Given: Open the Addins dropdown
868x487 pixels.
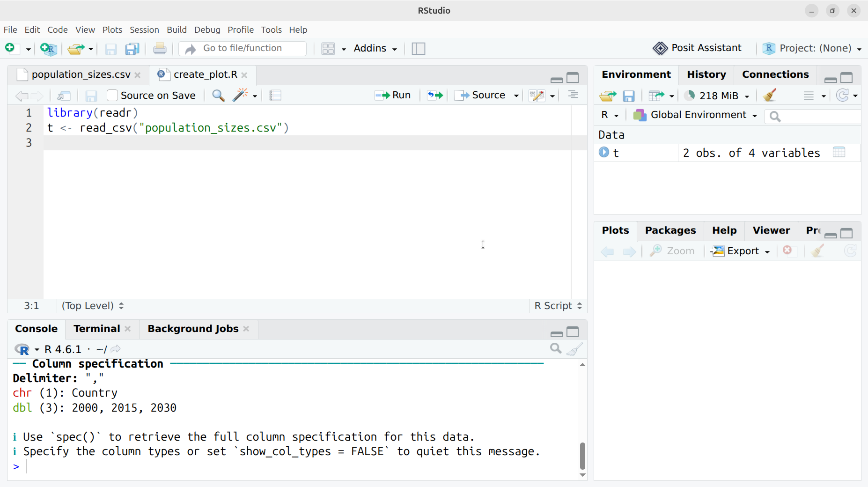Looking at the screenshot, I should pos(375,48).
